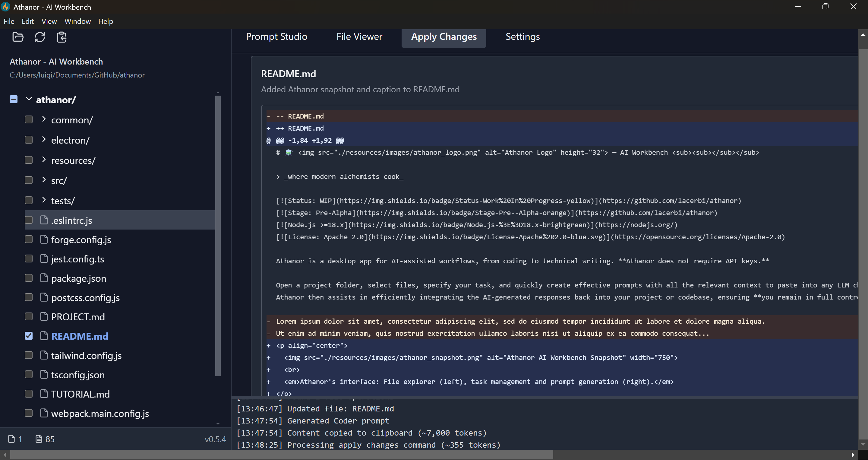
Task: Check the PROJECT.md checkbox
Action: [29, 316]
